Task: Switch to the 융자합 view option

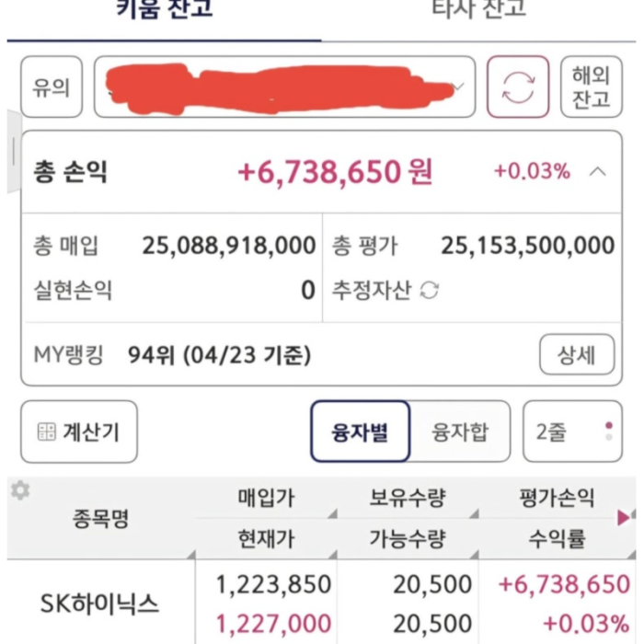Action: (460, 431)
